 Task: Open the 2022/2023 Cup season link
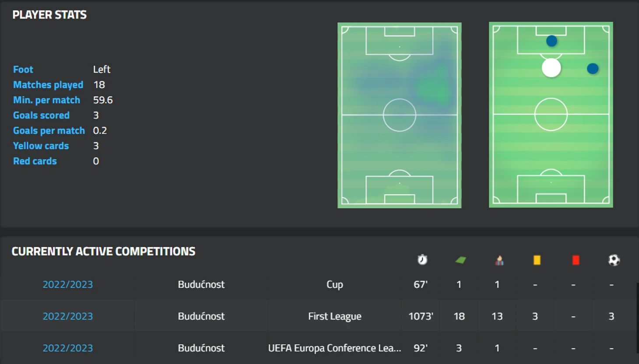(67, 284)
